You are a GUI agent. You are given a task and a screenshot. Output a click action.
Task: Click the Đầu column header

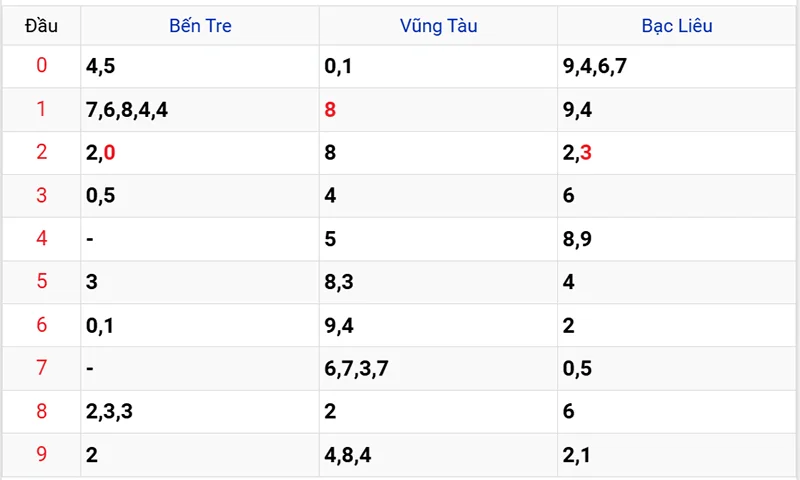(41, 26)
